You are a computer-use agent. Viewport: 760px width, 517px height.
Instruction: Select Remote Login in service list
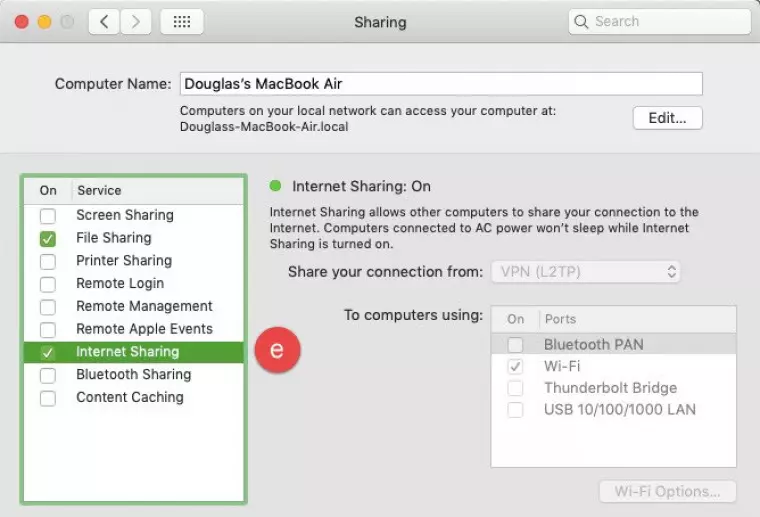(x=120, y=284)
